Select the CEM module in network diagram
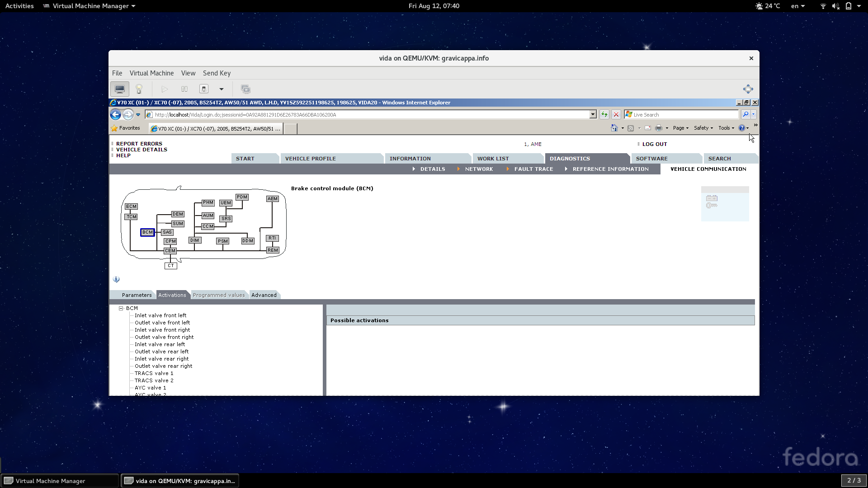The height and width of the screenshot is (488, 868). [170, 251]
